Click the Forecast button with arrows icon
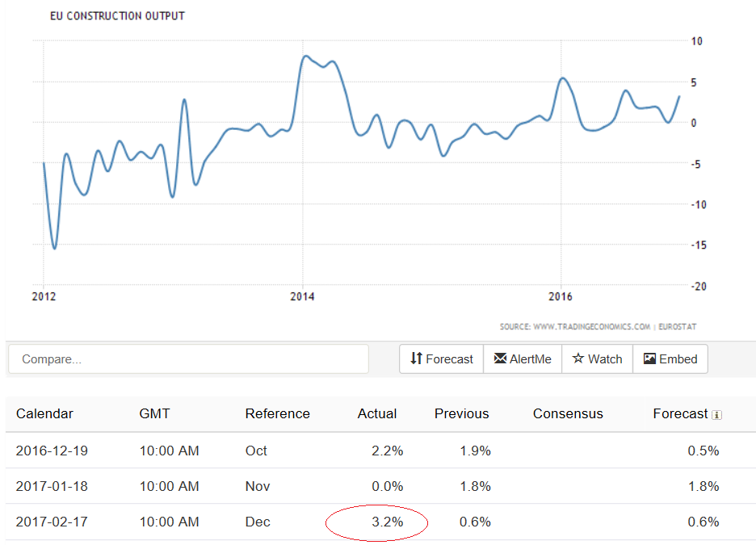756x545 pixels. click(x=441, y=359)
